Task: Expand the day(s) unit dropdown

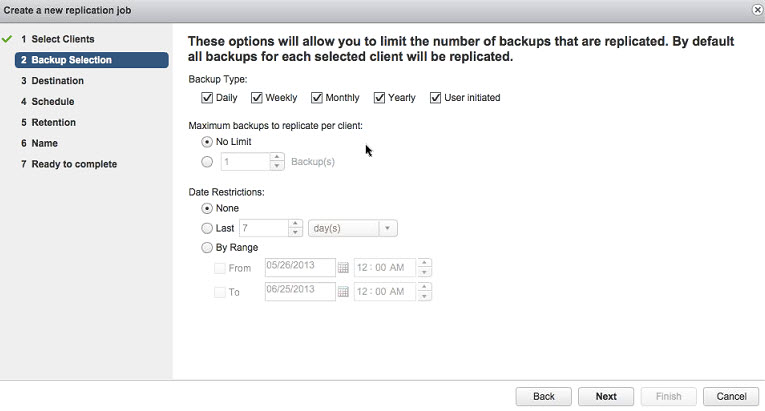Action: 353,228
